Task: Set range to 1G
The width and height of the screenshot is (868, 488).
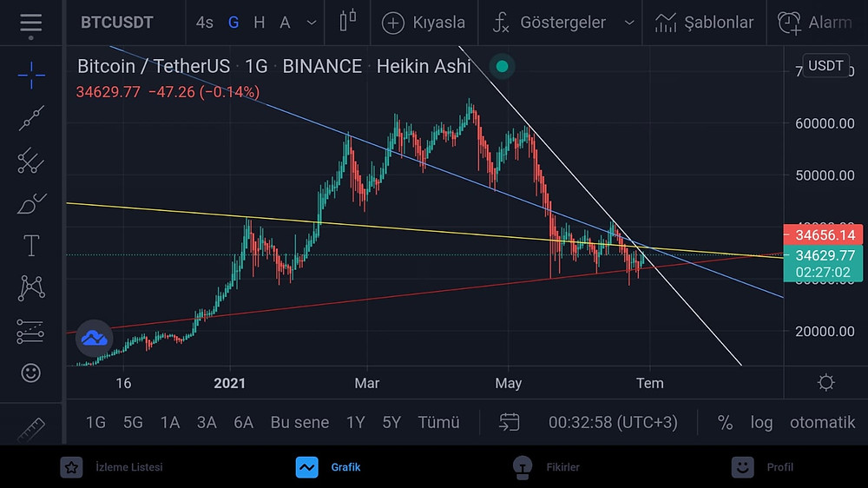Action: (95, 423)
